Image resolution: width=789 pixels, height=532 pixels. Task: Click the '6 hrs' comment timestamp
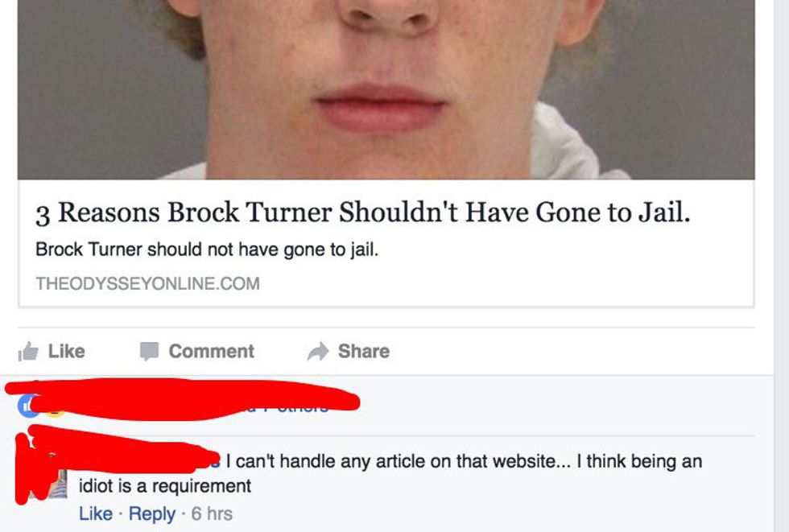click(212, 514)
